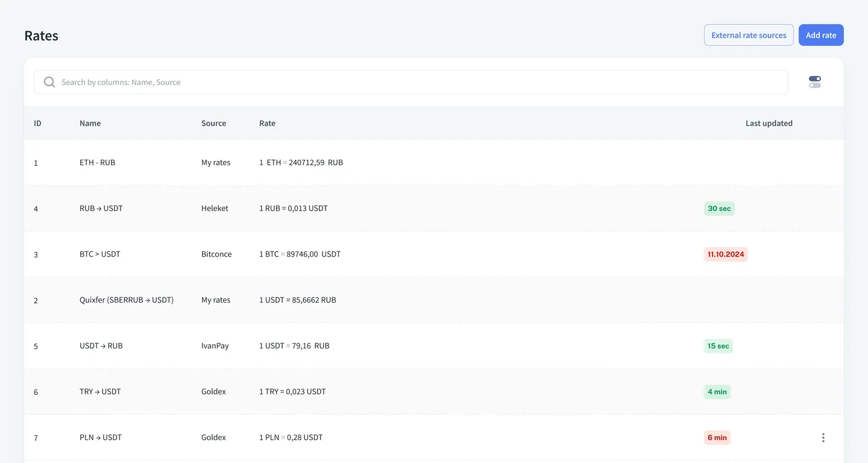Click the Bitconce source cell
This screenshot has height=463, width=868.
point(216,254)
